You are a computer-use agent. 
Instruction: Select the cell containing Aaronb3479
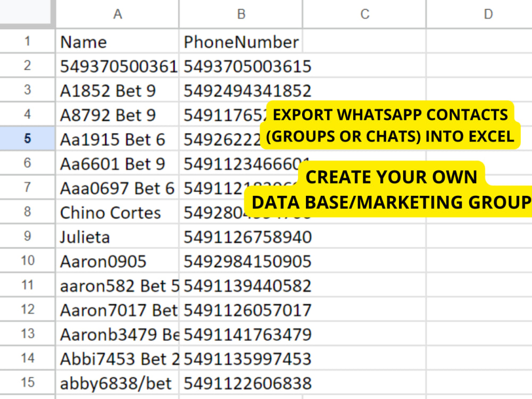tap(117, 334)
